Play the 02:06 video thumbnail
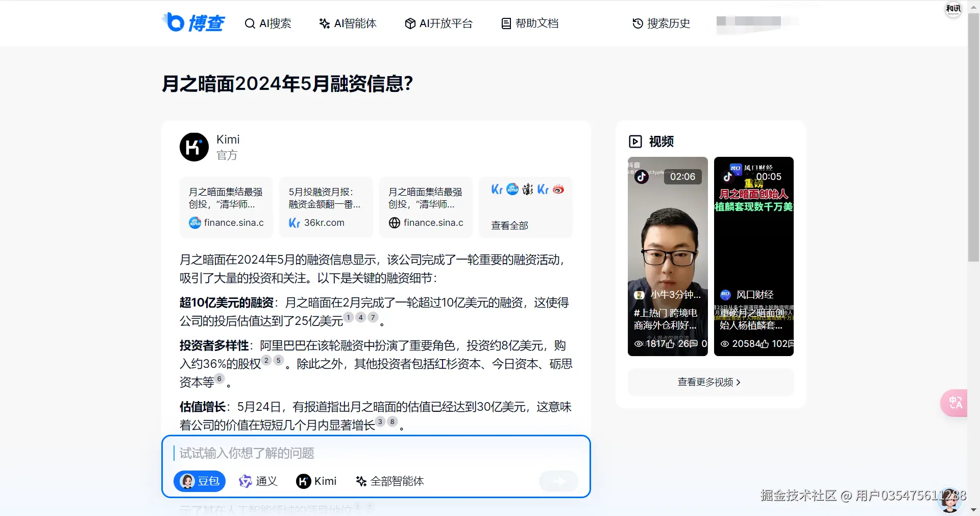This screenshot has height=516, width=980. pos(668,256)
